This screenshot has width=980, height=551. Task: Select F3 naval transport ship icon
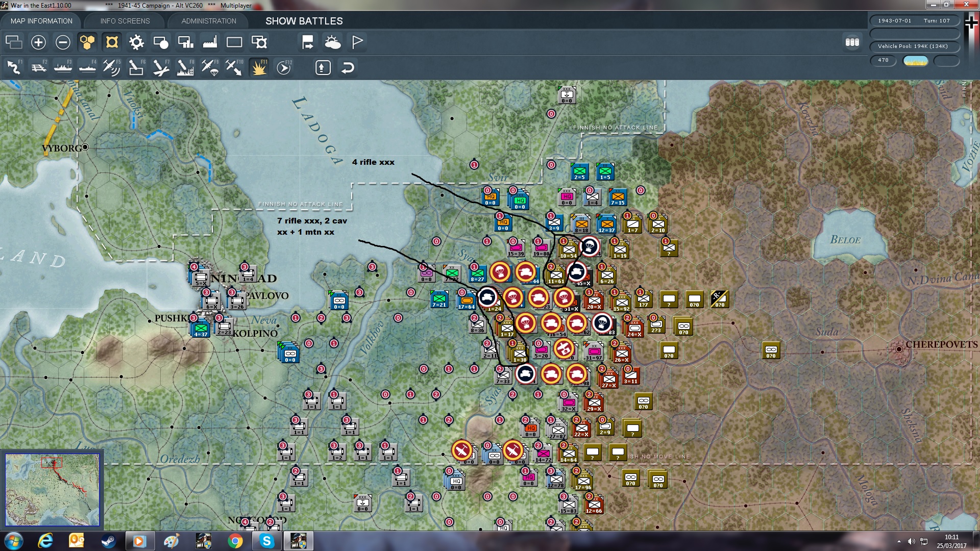tap(63, 67)
